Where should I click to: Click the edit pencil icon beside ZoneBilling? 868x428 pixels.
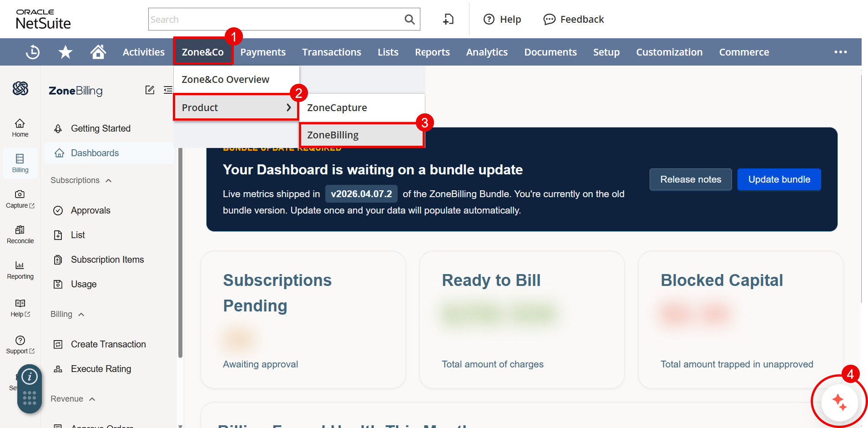point(150,90)
